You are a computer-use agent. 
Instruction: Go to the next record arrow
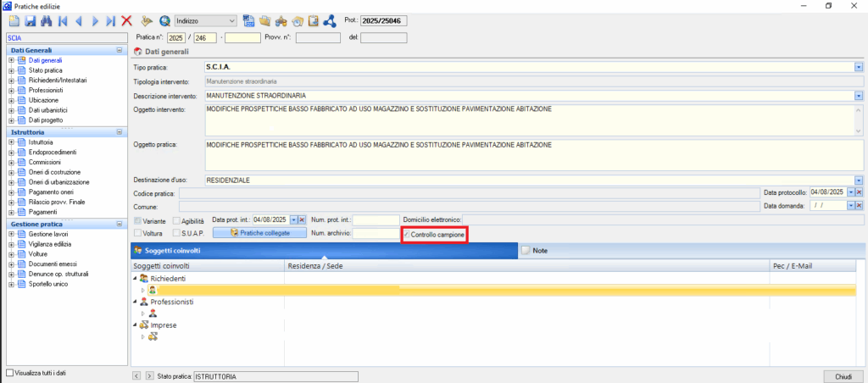coord(94,20)
